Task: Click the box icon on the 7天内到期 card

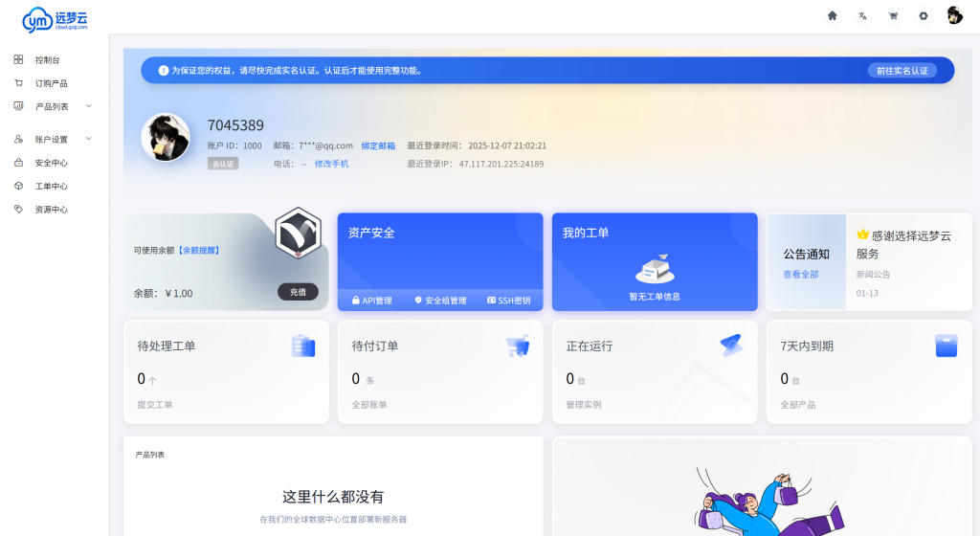Action: (947, 346)
